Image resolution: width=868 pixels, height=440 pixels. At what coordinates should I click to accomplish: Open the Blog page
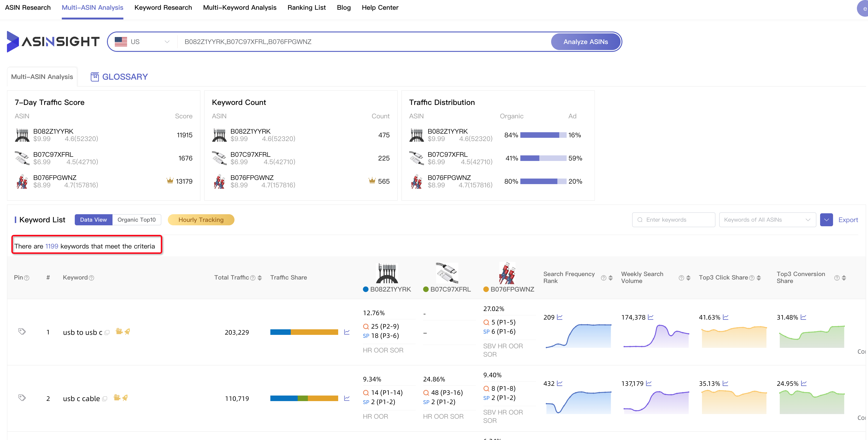tap(344, 7)
